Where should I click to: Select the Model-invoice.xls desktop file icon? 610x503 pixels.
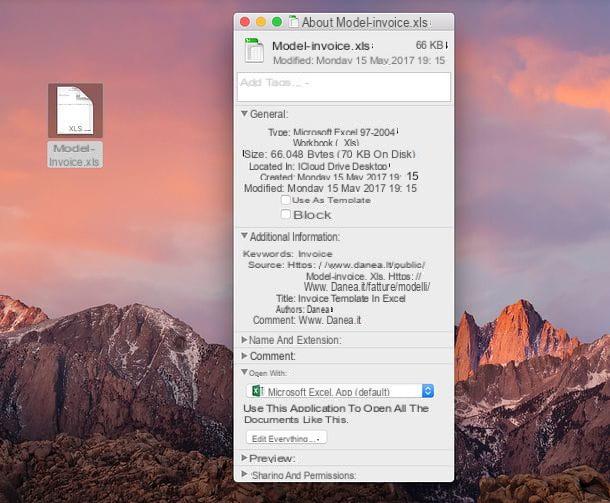coord(75,110)
